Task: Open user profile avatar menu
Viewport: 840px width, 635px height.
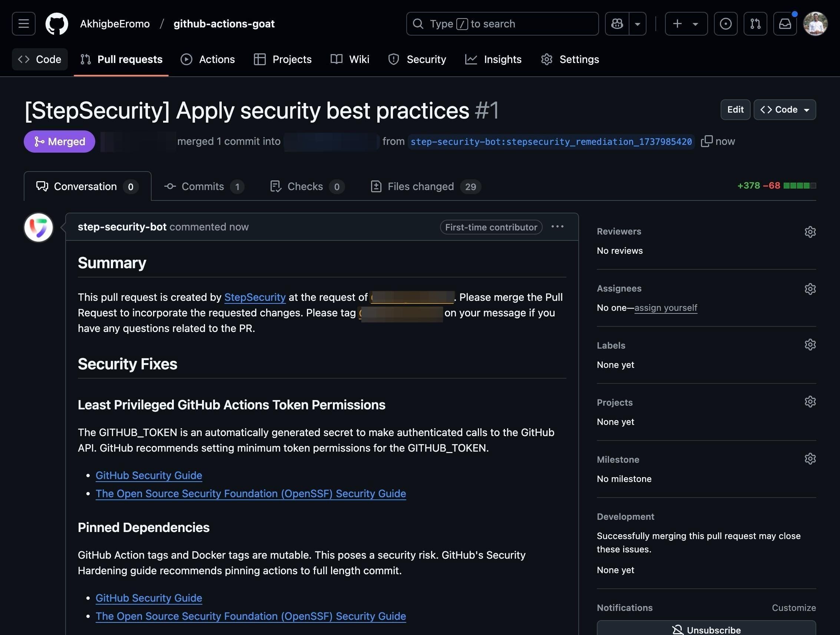Action: tap(815, 24)
